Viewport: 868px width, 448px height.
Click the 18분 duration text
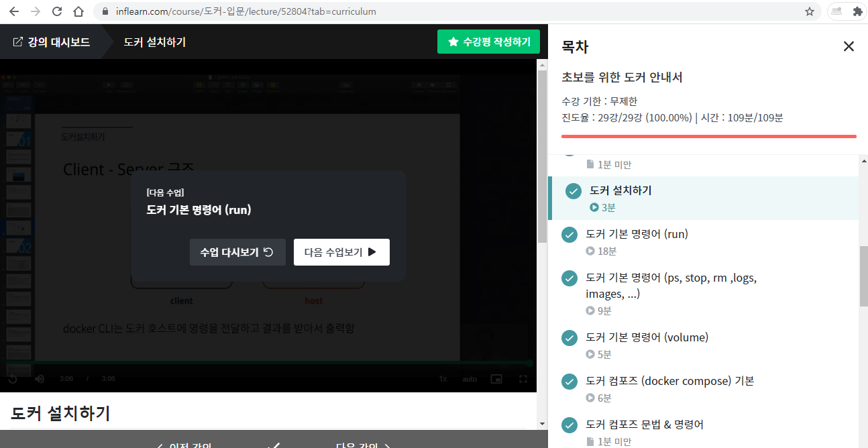[x=607, y=251]
